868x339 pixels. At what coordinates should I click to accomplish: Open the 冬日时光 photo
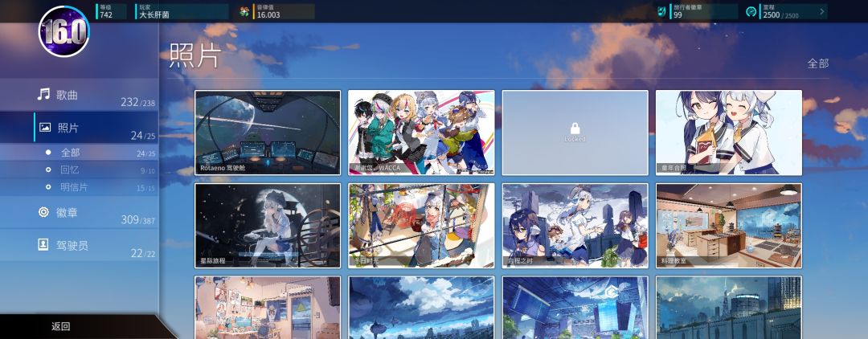[421, 226]
